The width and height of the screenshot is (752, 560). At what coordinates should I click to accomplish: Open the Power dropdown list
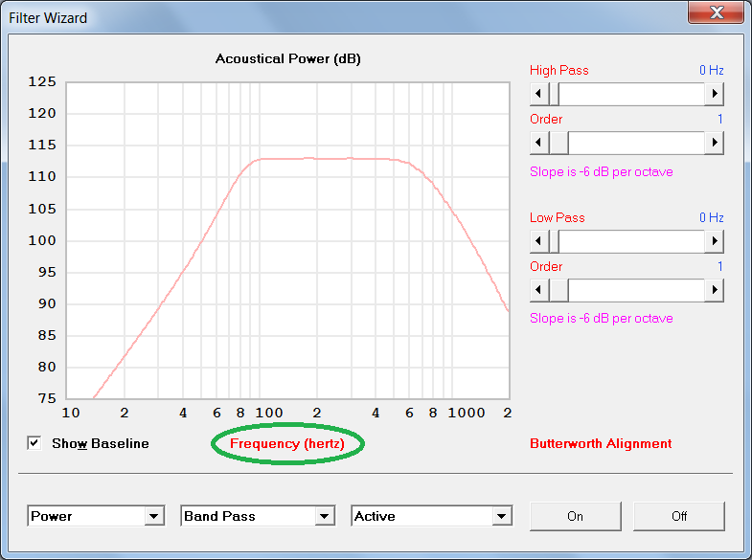tap(154, 516)
